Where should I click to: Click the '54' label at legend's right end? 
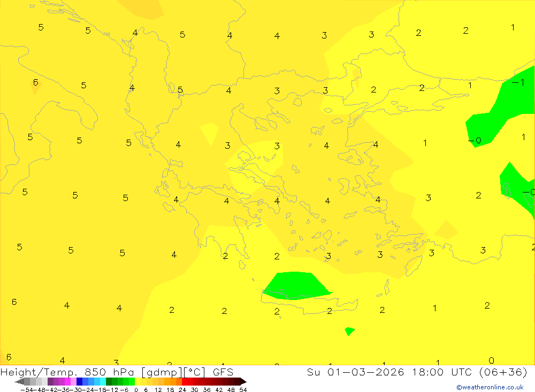243,390
